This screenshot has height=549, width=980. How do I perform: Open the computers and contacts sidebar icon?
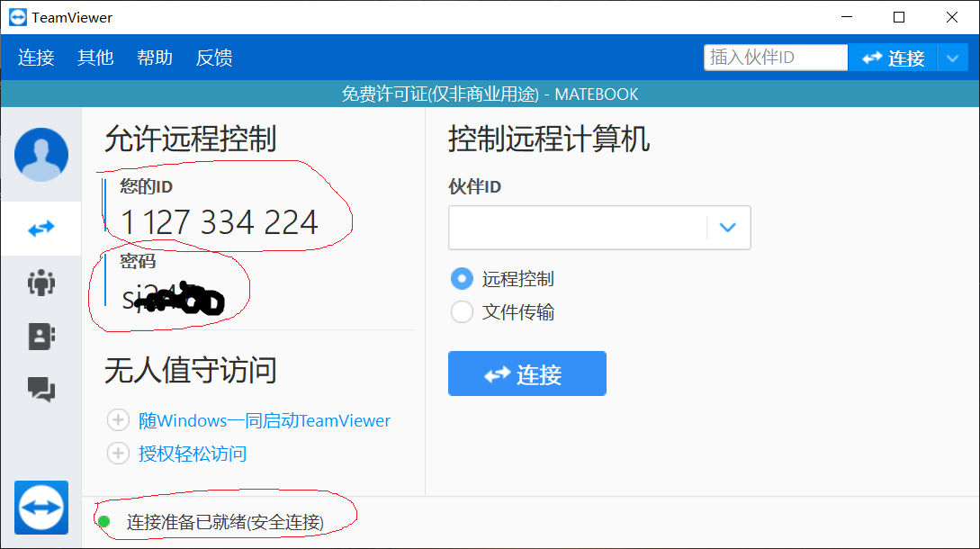(41, 337)
